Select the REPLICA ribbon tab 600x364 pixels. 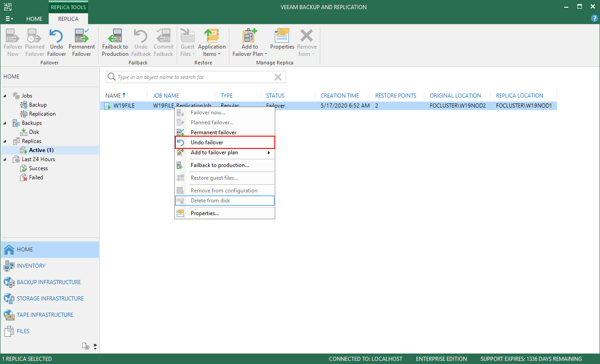point(68,19)
